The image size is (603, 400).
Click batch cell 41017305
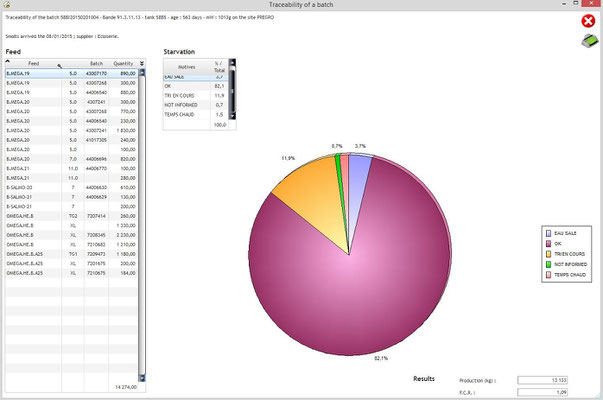click(96, 140)
